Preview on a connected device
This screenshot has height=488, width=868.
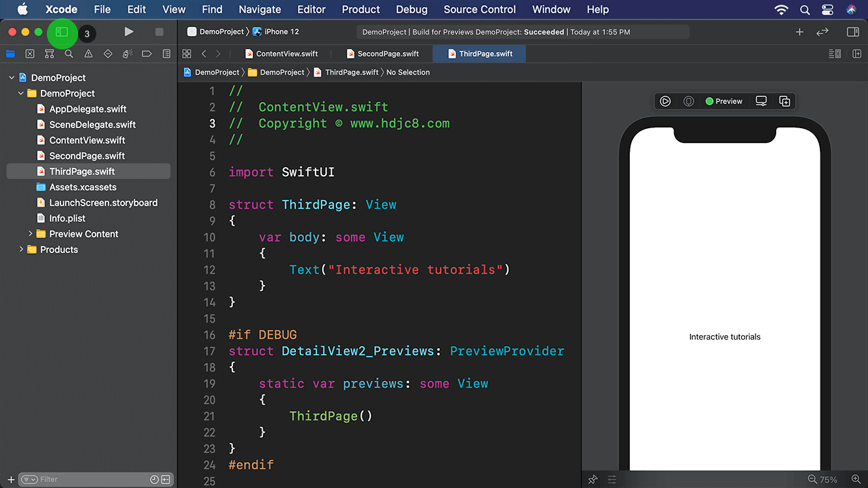[688, 101]
